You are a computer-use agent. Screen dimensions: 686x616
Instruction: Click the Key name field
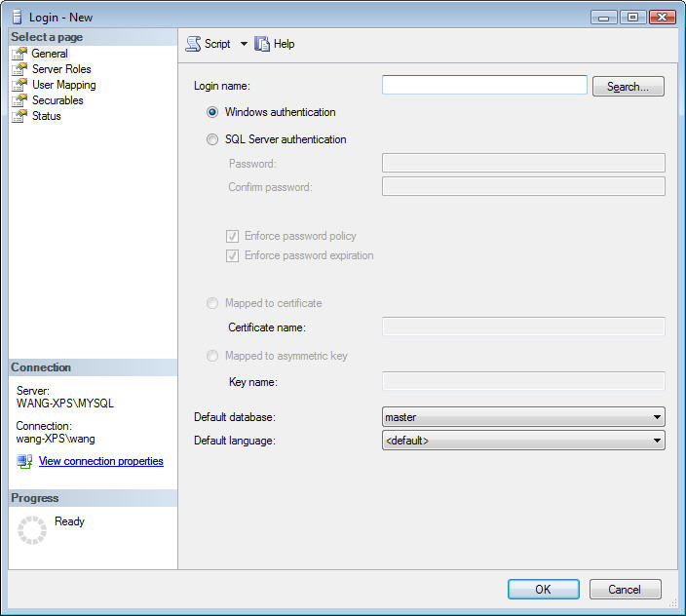click(x=523, y=381)
